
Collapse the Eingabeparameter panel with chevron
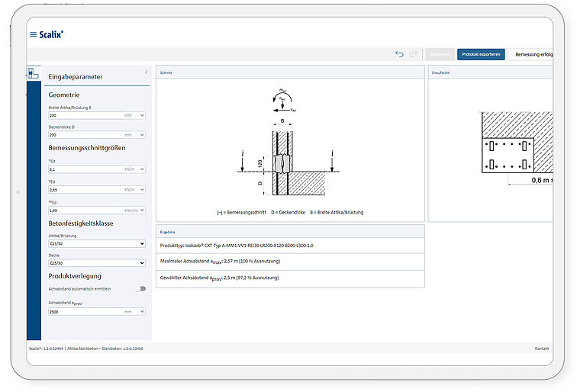tap(146, 72)
